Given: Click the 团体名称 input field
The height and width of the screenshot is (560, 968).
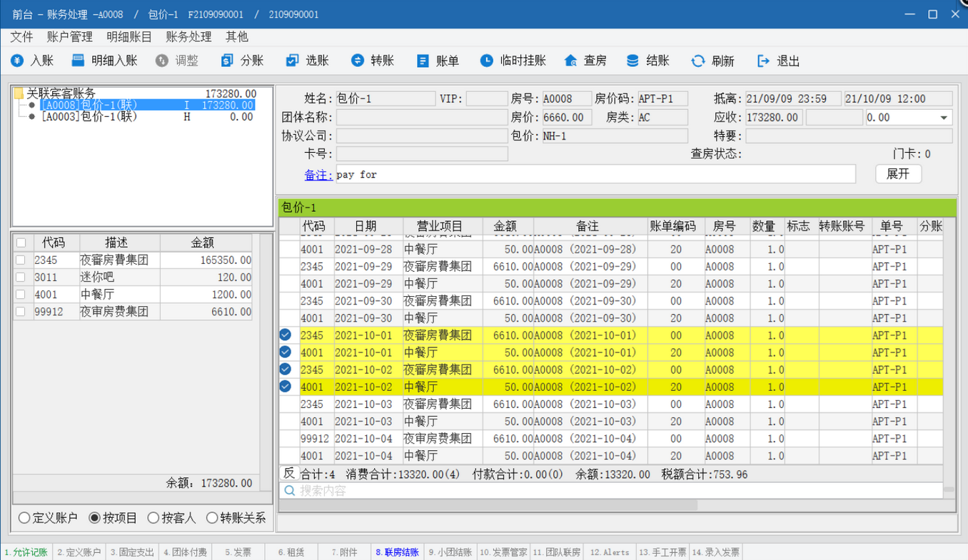Looking at the screenshot, I should click(422, 118).
